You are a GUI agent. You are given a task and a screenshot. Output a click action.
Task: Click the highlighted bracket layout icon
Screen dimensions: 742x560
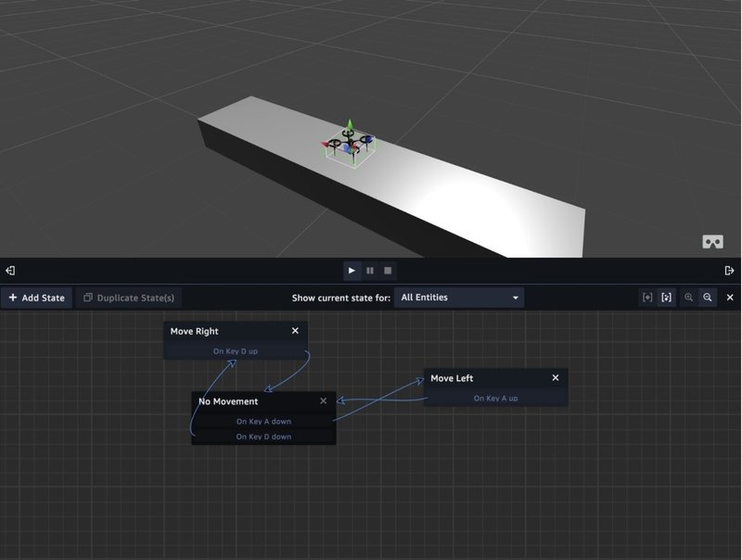(x=666, y=298)
